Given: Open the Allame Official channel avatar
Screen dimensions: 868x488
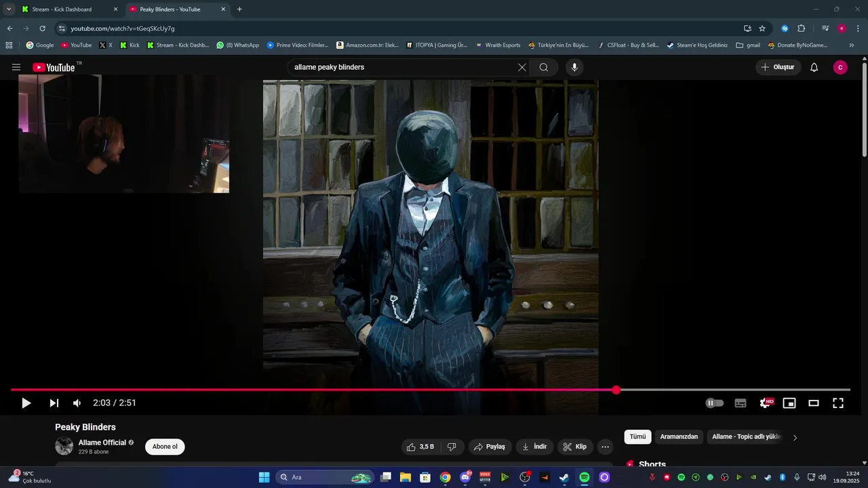Looking at the screenshot, I should 64,446.
